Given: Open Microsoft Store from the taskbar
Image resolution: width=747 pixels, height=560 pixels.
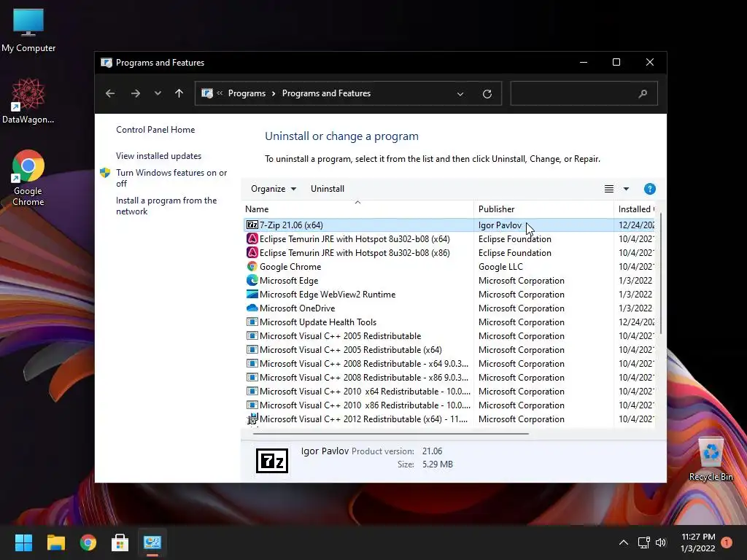Looking at the screenshot, I should [x=120, y=542].
